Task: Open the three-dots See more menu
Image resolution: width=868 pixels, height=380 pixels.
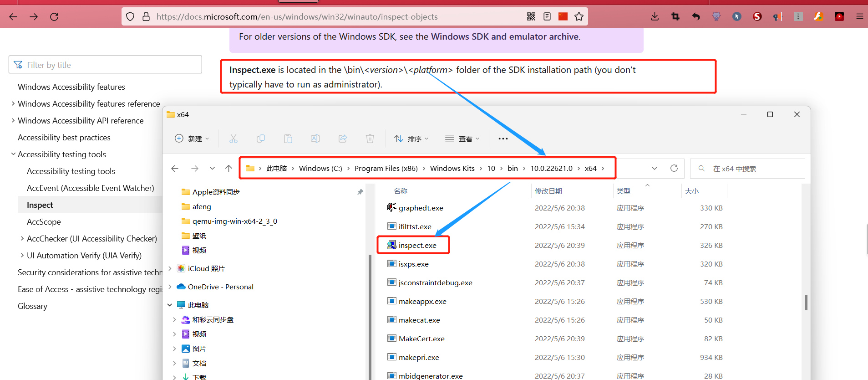Action: coord(503,139)
